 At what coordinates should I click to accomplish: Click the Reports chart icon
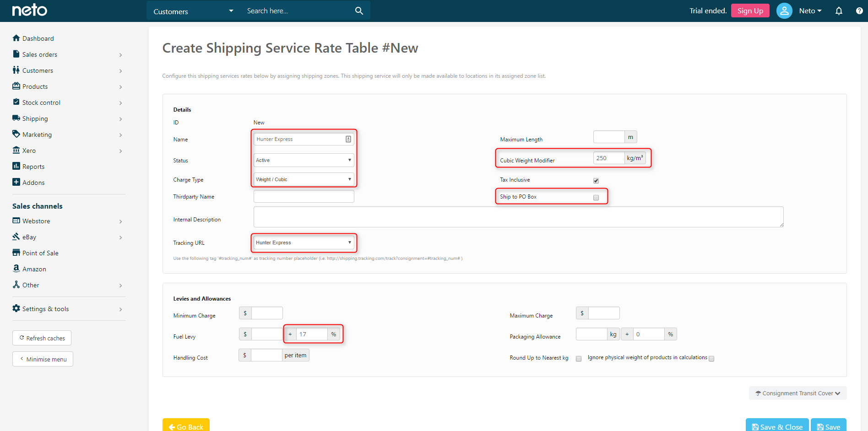tap(16, 166)
